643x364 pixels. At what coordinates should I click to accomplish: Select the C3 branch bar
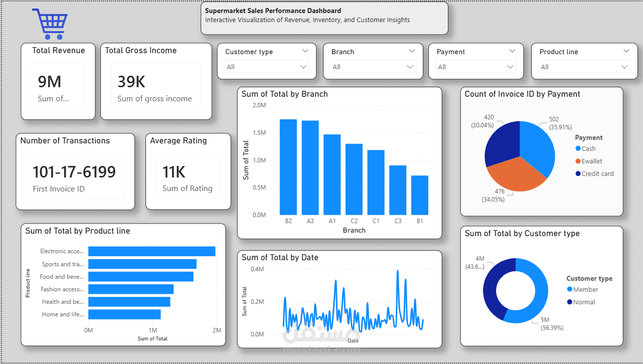pos(398,190)
